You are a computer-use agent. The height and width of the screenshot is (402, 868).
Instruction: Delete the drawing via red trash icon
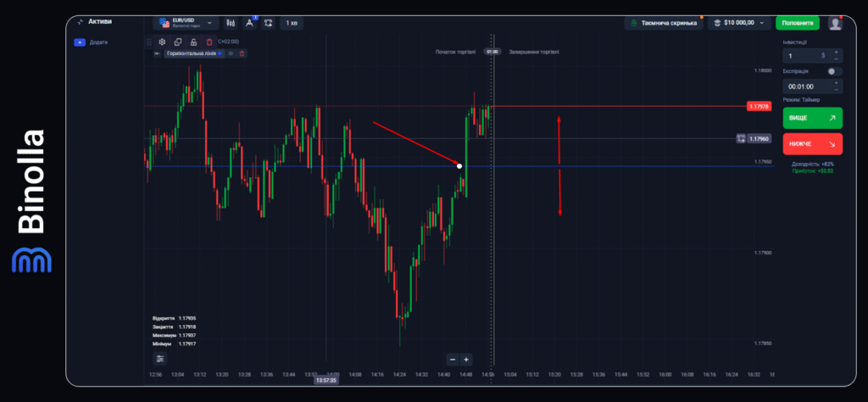click(209, 42)
